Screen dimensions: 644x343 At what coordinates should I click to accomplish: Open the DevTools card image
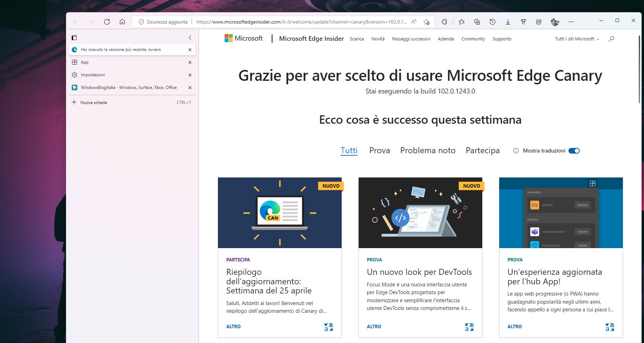click(x=420, y=213)
